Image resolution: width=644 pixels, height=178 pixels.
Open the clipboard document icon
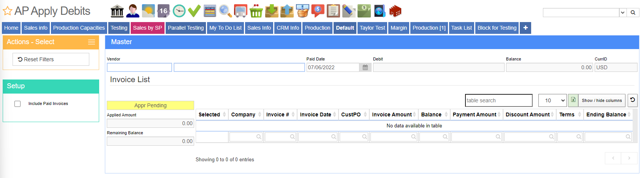333,11
